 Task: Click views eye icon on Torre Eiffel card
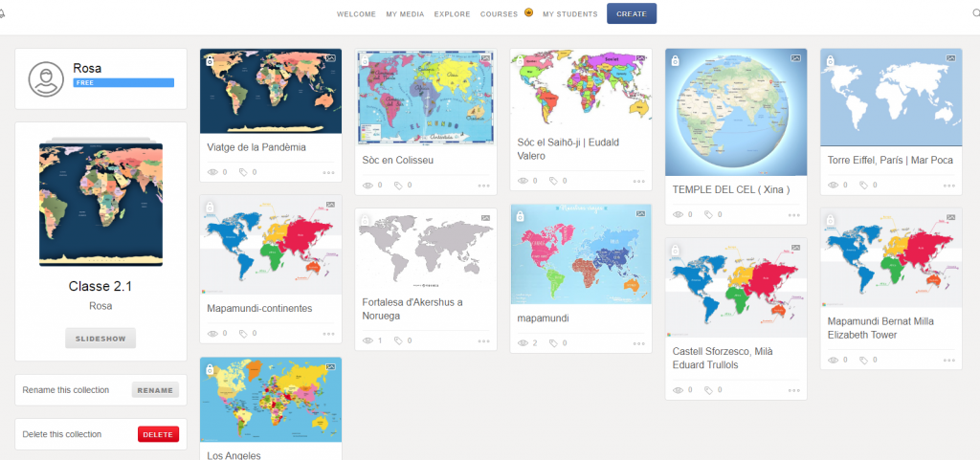[833, 185]
